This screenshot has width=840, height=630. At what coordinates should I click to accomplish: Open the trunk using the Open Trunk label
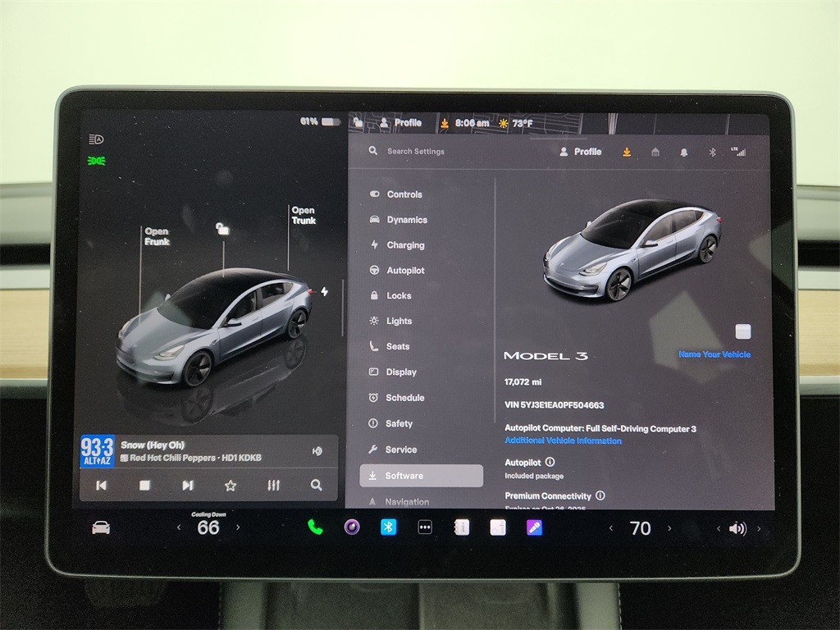click(x=304, y=216)
